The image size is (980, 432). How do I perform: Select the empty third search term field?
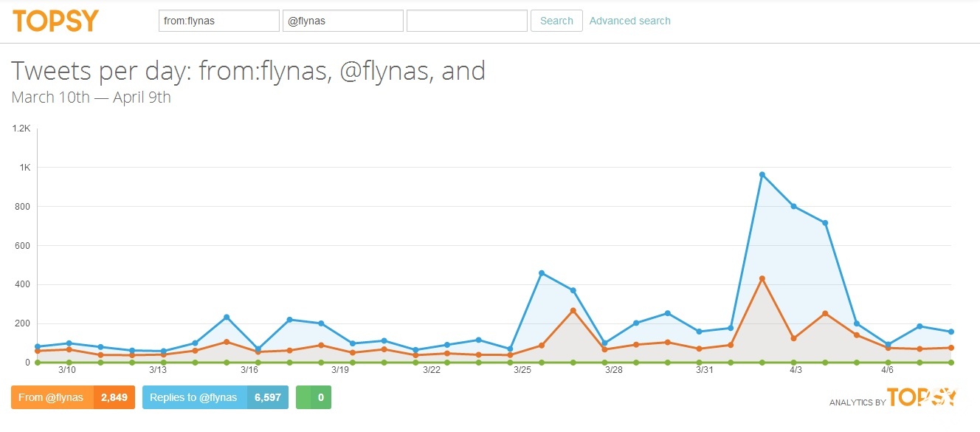point(467,21)
